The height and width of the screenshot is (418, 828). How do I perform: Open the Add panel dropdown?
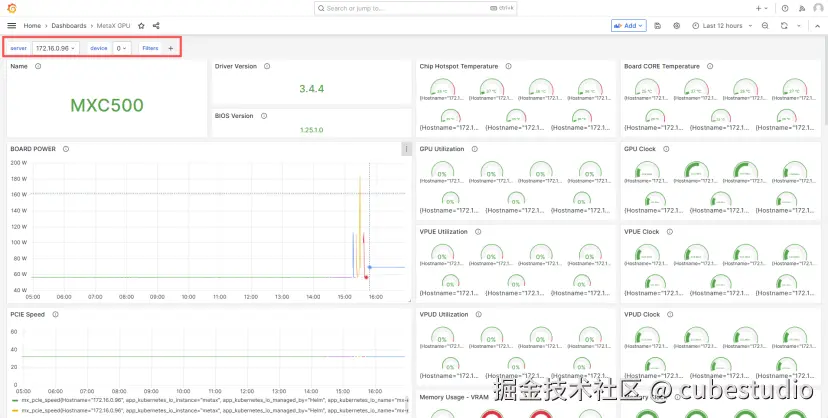(629, 25)
